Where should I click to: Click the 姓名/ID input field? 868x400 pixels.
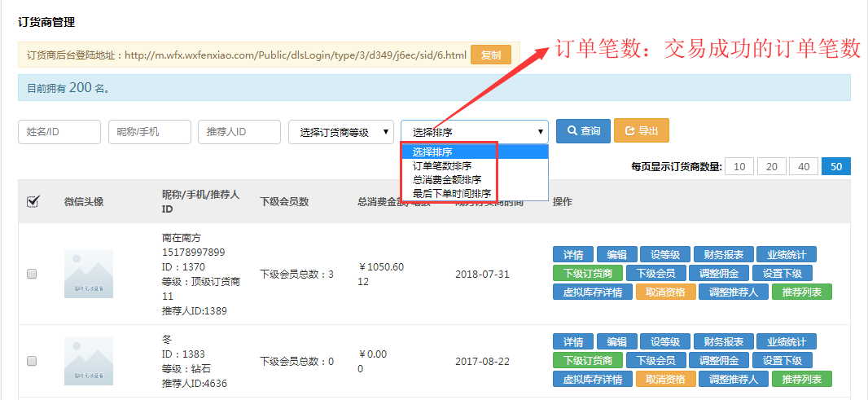coord(59,132)
